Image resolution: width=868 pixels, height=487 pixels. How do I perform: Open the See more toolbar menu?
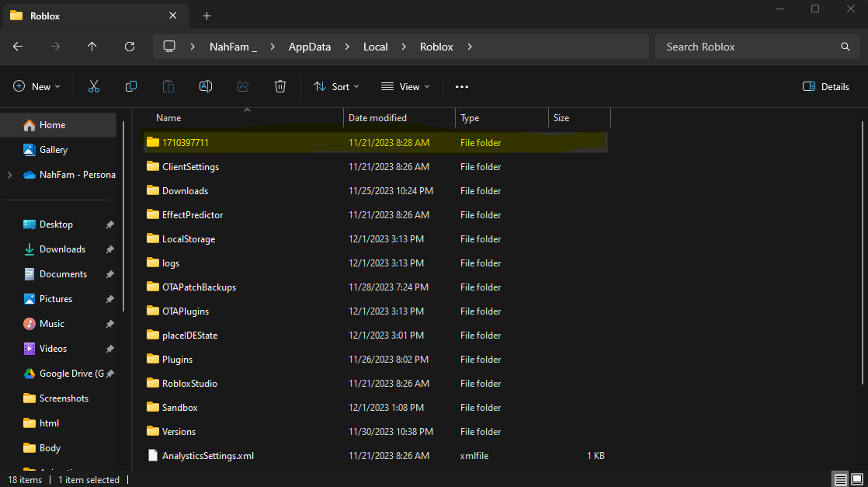(461, 86)
